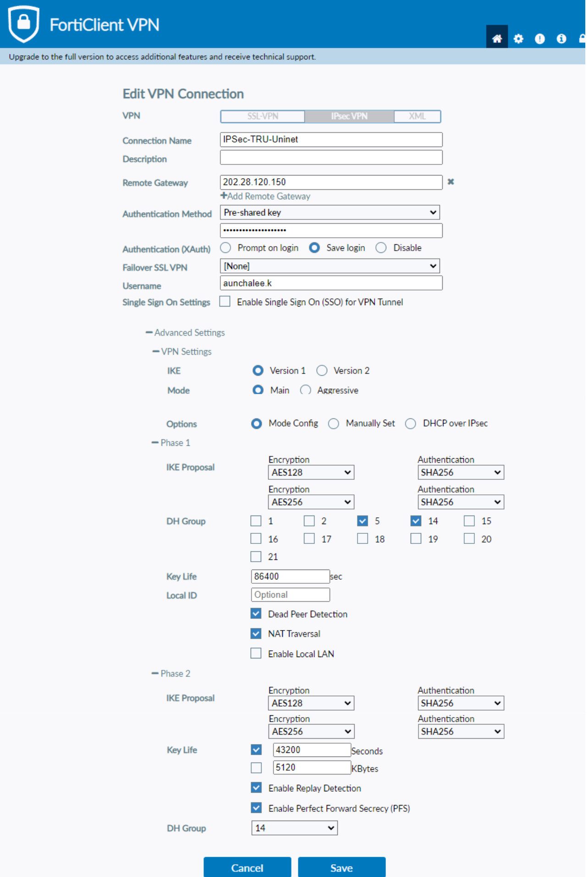Image resolution: width=588 pixels, height=877 pixels.
Task: Click the Add Remote Gateway link
Action: 265,196
